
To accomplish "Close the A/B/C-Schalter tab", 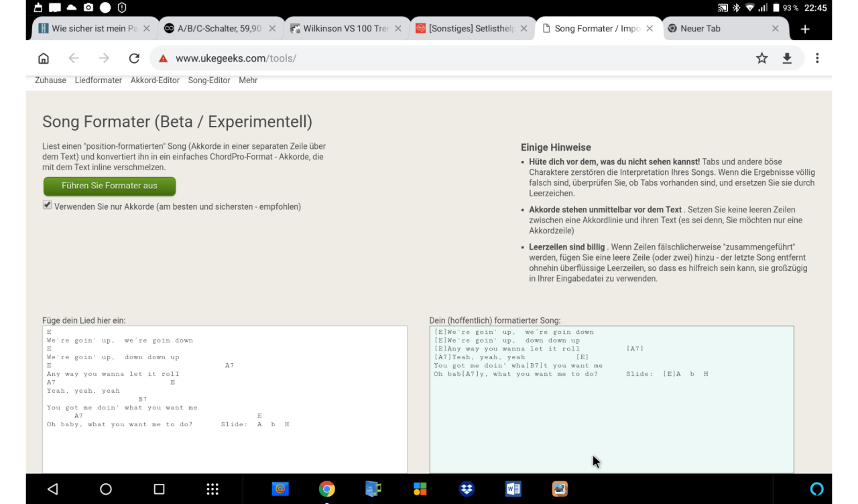I will tap(272, 29).
